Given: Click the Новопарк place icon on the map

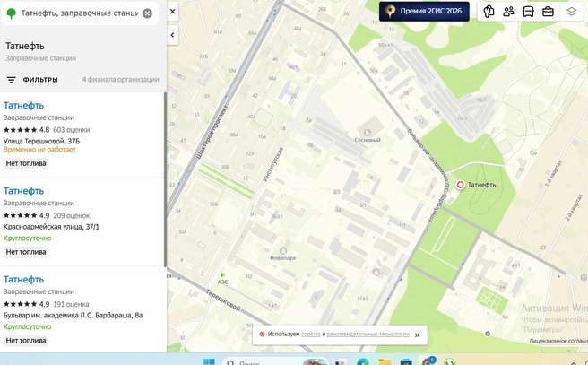Looking at the screenshot, I should tap(283, 250).
